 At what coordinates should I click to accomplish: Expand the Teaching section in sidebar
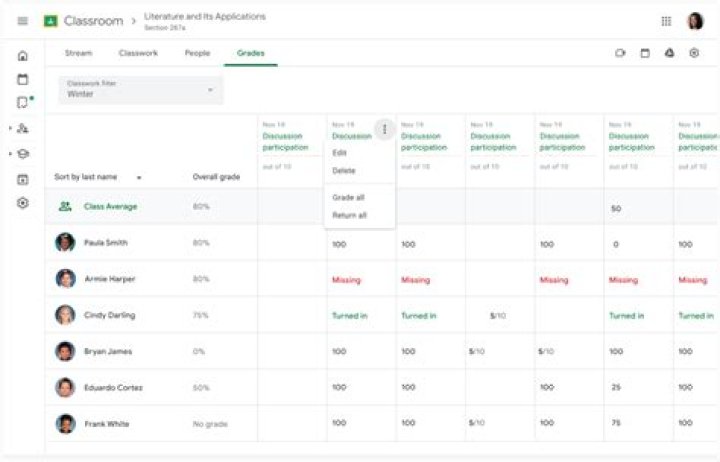(x=19, y=128)
